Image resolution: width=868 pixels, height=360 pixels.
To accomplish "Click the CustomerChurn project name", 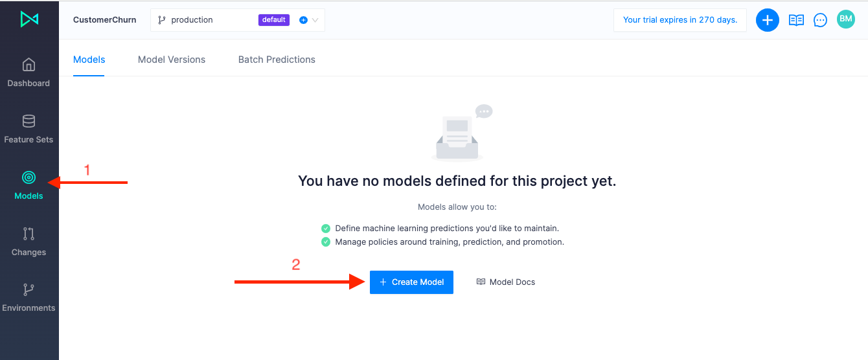I will 105,20.
